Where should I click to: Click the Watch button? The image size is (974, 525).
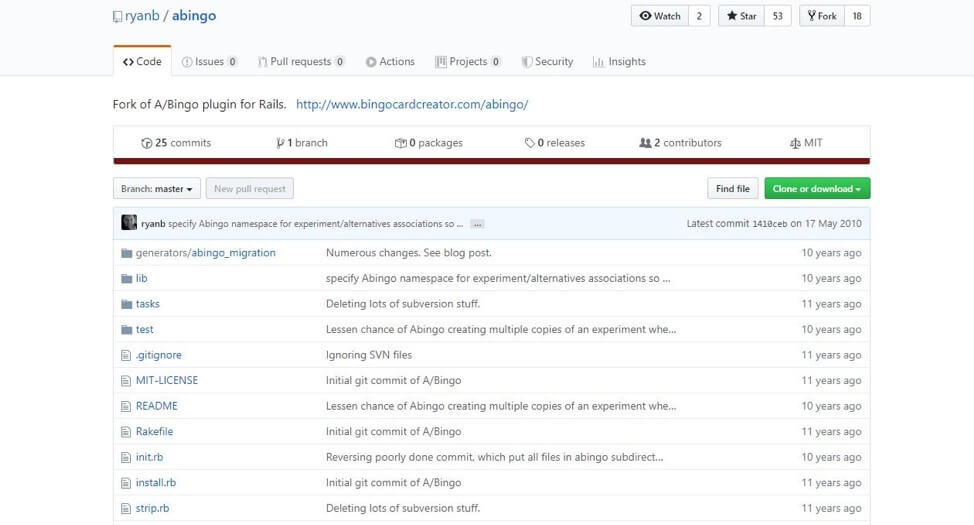[660, 16]
